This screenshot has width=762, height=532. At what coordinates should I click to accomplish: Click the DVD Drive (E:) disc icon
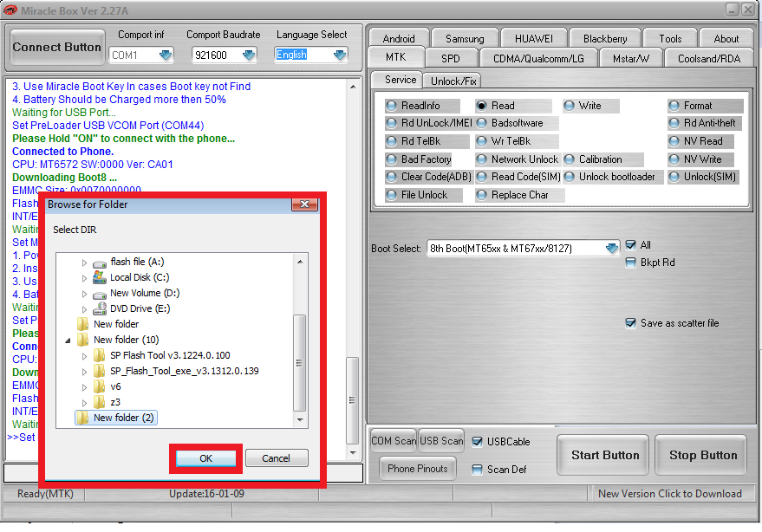tap(100, 308)
